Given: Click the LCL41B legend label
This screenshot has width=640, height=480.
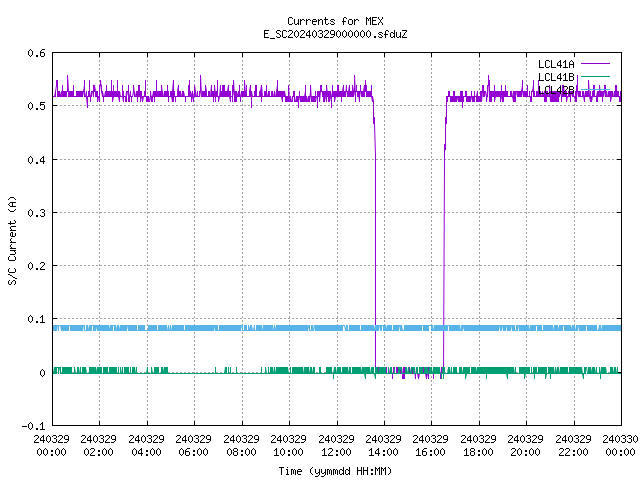Looking at the screenshot, I should coord(556,77).
